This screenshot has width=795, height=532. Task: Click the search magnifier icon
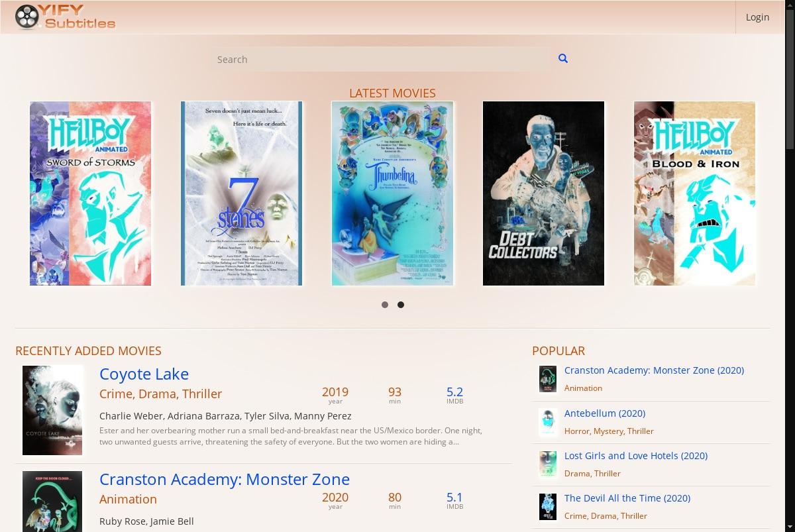tap(563, 58)
